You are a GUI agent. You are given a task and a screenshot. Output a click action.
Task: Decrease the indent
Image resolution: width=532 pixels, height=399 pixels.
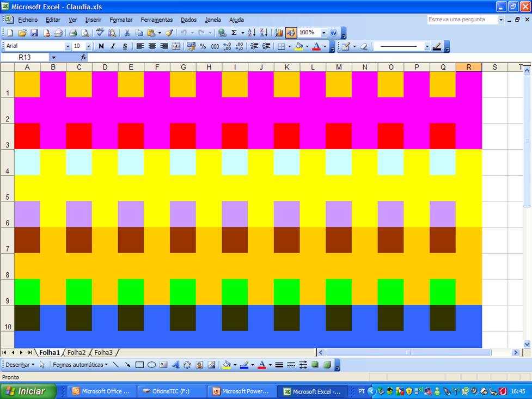coord(254,46)
